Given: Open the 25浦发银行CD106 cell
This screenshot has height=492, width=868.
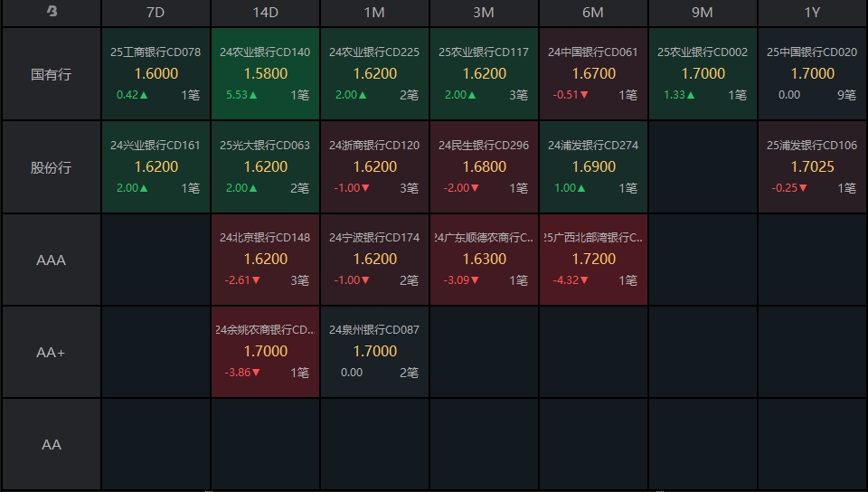Looking at the screenshot, I should point(812,166).
